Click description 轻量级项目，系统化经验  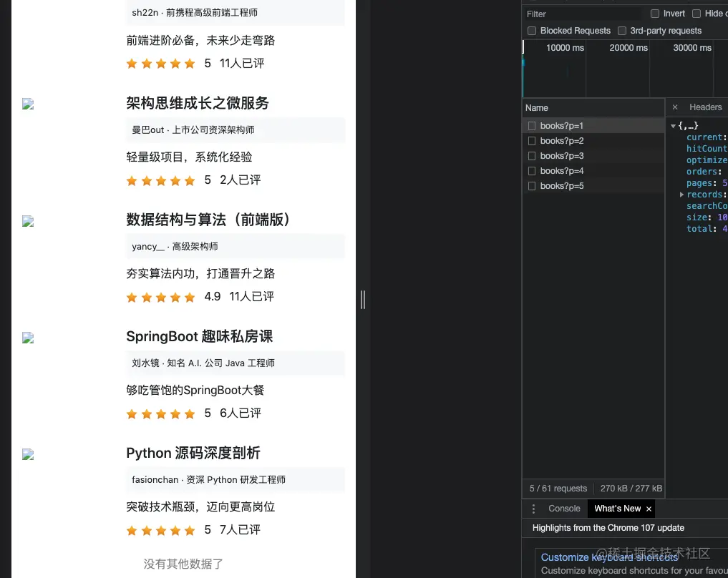point(189,157)
